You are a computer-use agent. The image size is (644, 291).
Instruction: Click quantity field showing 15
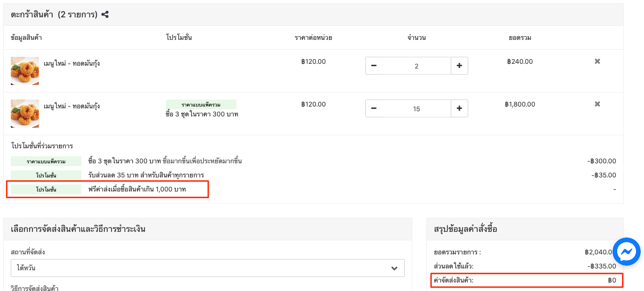point(416,108)
